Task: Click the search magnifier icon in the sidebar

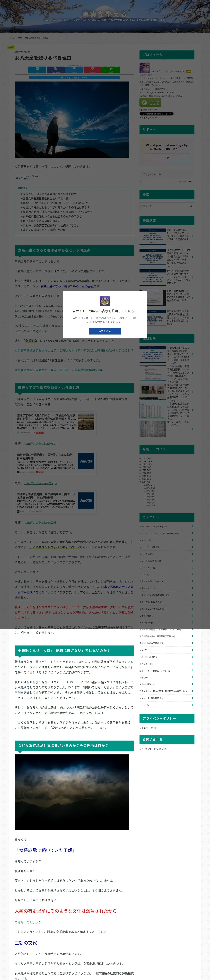Action: click(x=191, y=206)
